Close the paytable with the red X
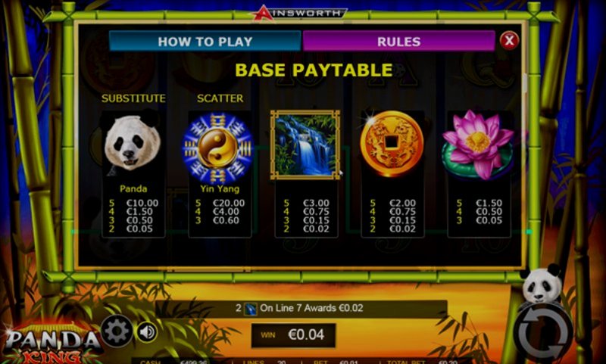Image resolution: width=606 pixels, height=364 pixels. pos(509,40)
